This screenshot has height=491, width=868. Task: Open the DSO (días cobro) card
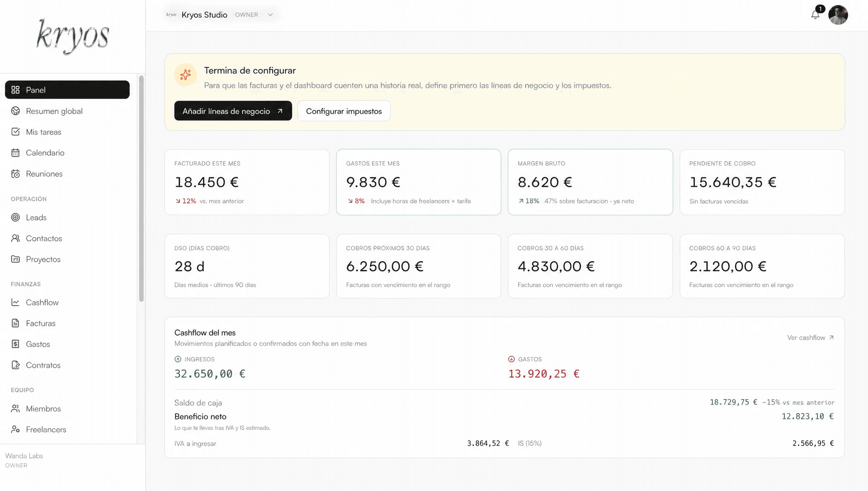pyautogui.click(x=247, y=266)
